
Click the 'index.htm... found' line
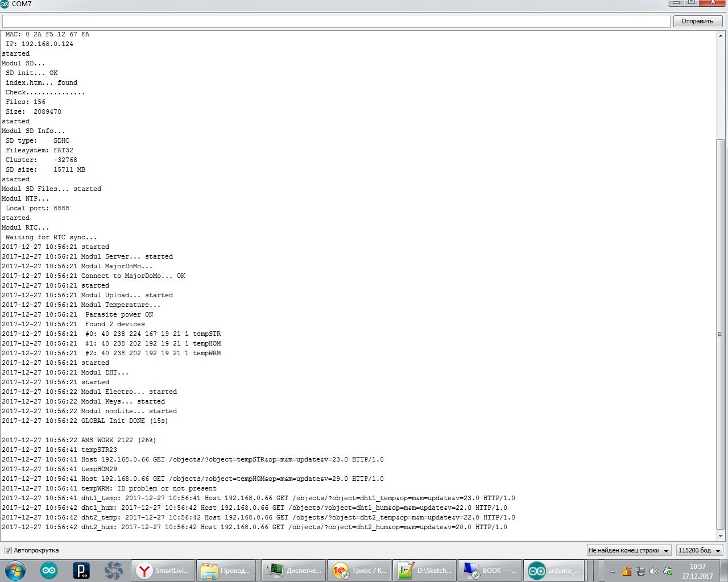[42, 82]
